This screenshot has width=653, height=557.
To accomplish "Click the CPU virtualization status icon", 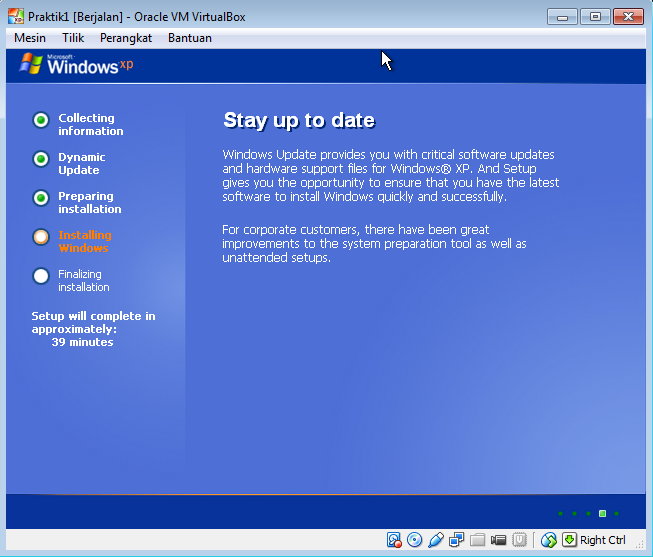I will tap(519, 540).
